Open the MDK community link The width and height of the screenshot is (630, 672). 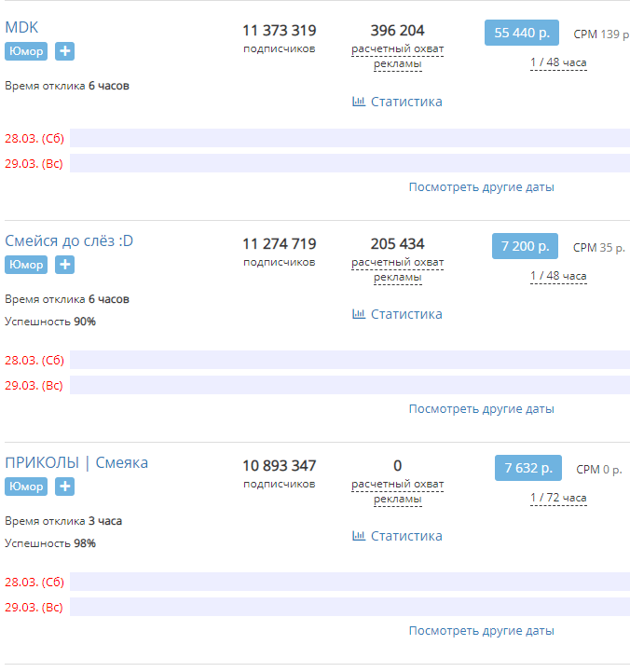pos(21,27)
